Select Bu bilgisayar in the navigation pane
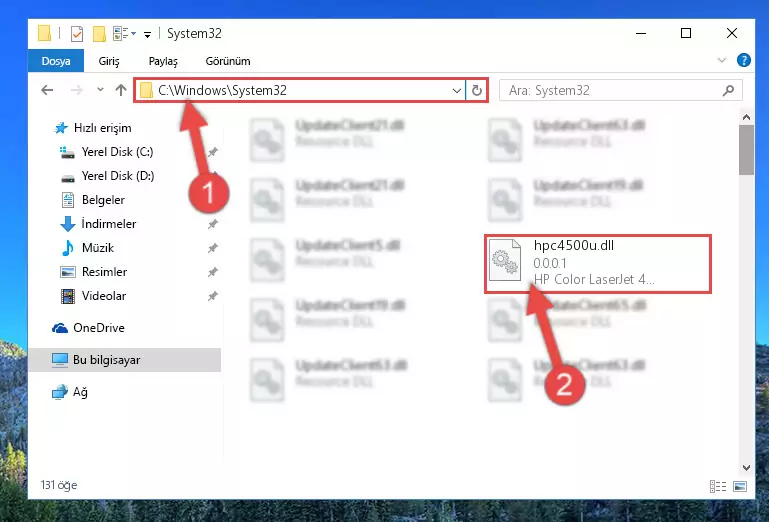 pos(125,360)
